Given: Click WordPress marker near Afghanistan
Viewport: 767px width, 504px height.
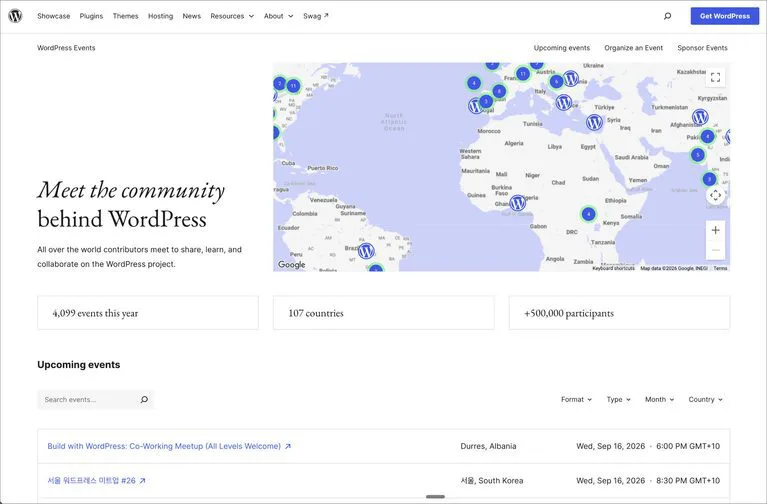Looking at the screenshot, I should tap(700, 117).
